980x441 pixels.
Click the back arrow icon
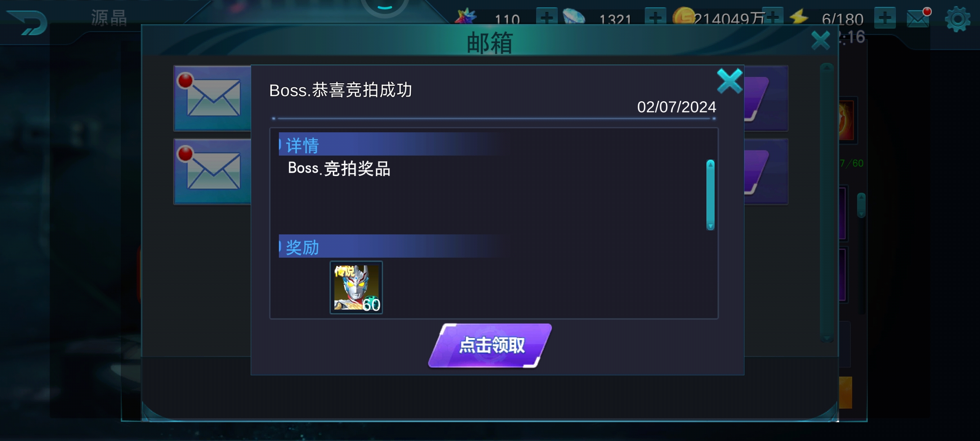[x=27, y=23]
